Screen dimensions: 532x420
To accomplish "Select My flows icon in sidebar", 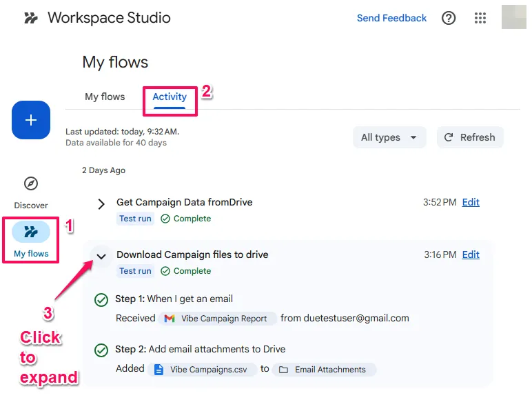I will coord(31,232).
